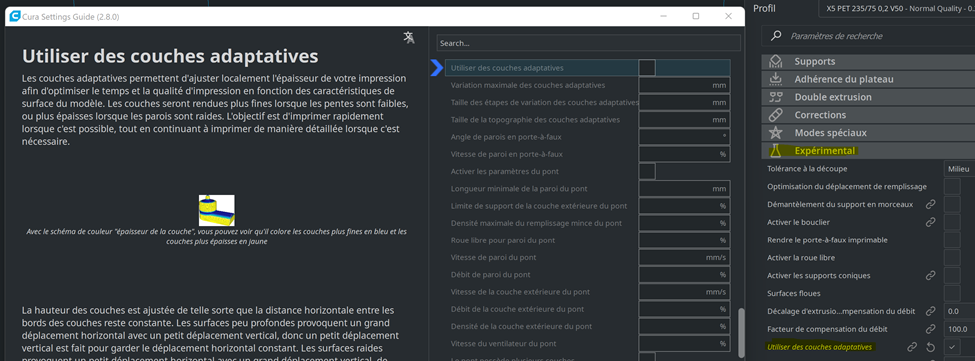The height and width of the screenshot is (361, 975).
Task: Click the Corrections bandage icon
Action: [775, 115]
